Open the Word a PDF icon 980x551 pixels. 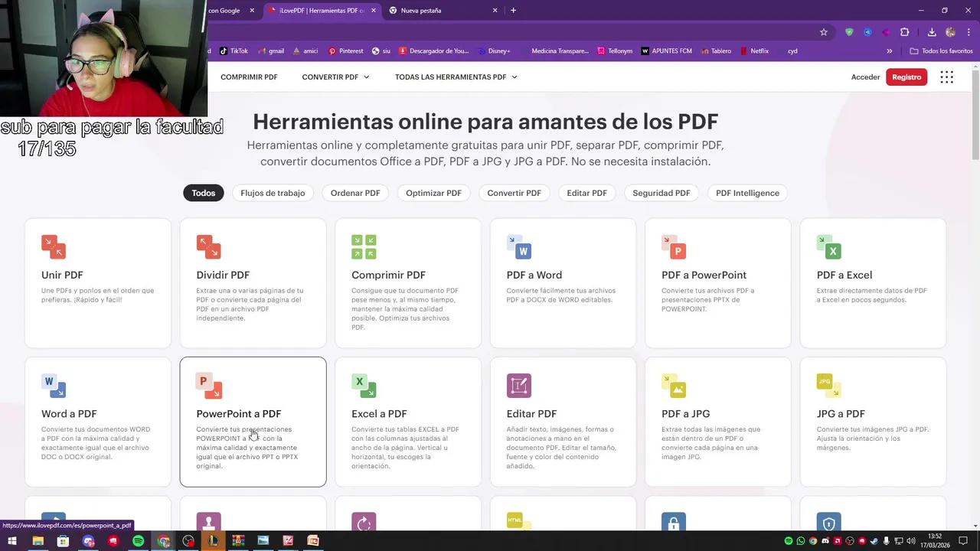click(54, 386)
